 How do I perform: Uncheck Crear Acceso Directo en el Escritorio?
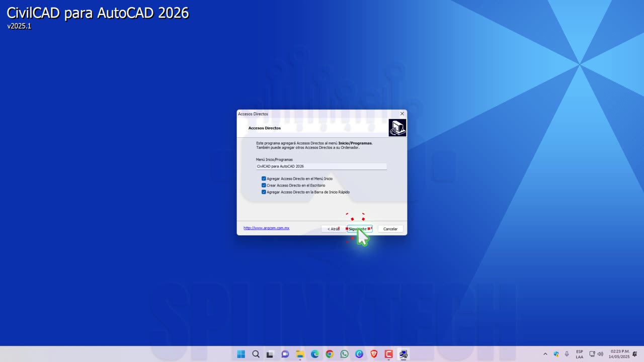[x=264, y=185]
